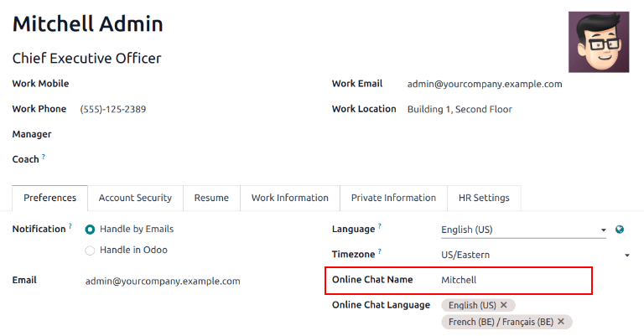Show the Language field help tooltip
This screenshot has width=644, height=336.
click(x=379, y=226)
